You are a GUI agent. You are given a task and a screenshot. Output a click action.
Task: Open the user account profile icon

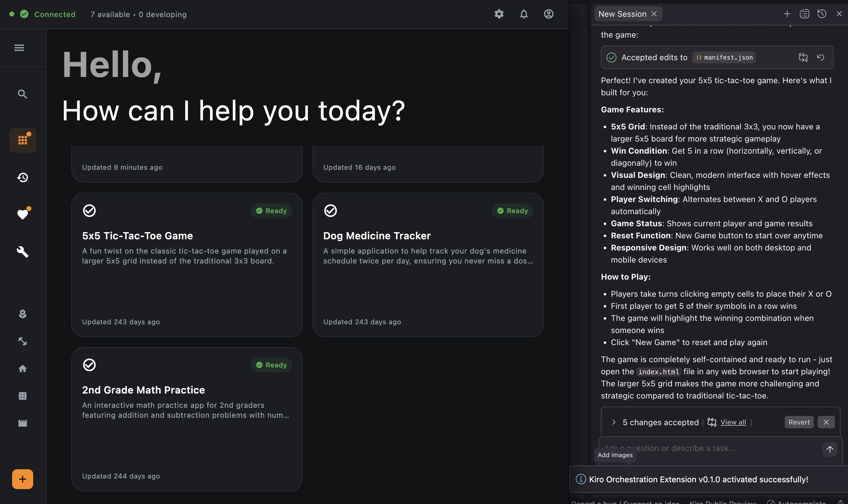(x=548, y=14)
